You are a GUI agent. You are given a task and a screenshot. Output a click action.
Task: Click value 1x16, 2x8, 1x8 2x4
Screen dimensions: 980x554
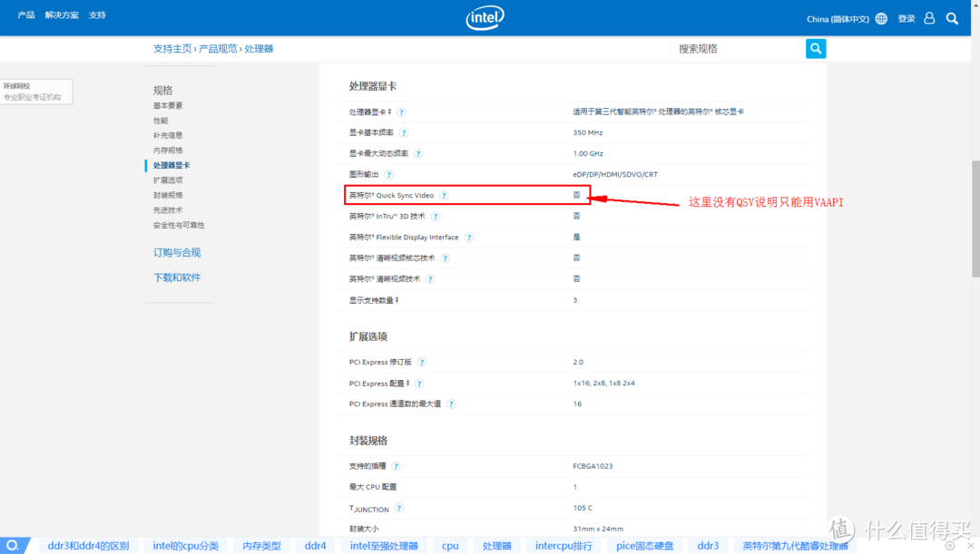[x=603, y=384]
